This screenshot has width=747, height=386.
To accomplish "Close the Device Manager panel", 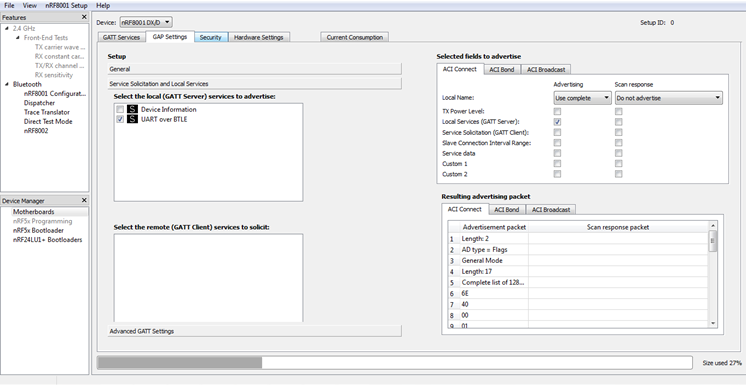I will (x=84, y=201).
